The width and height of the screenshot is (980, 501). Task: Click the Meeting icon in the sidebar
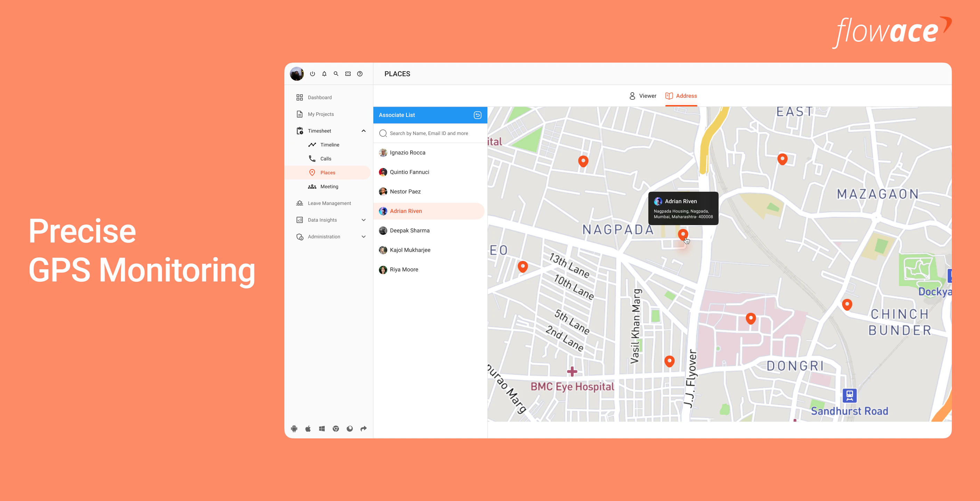pos(312,186)
